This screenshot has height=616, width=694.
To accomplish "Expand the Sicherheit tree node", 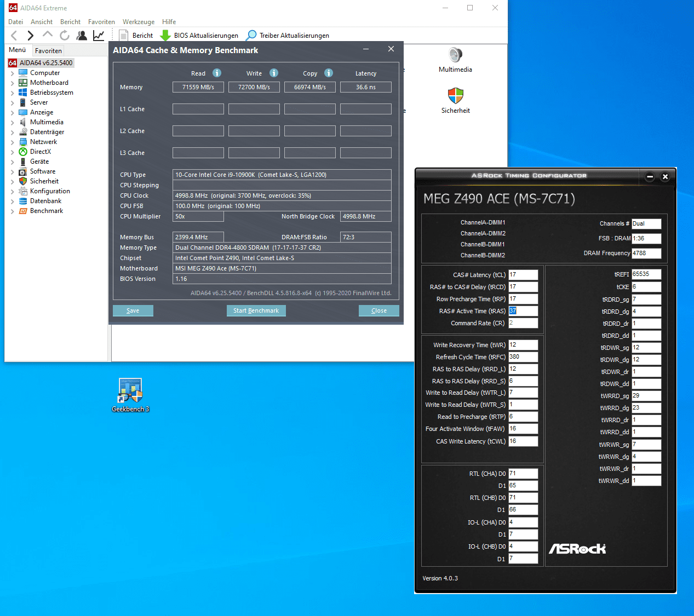I will [12, 181].
